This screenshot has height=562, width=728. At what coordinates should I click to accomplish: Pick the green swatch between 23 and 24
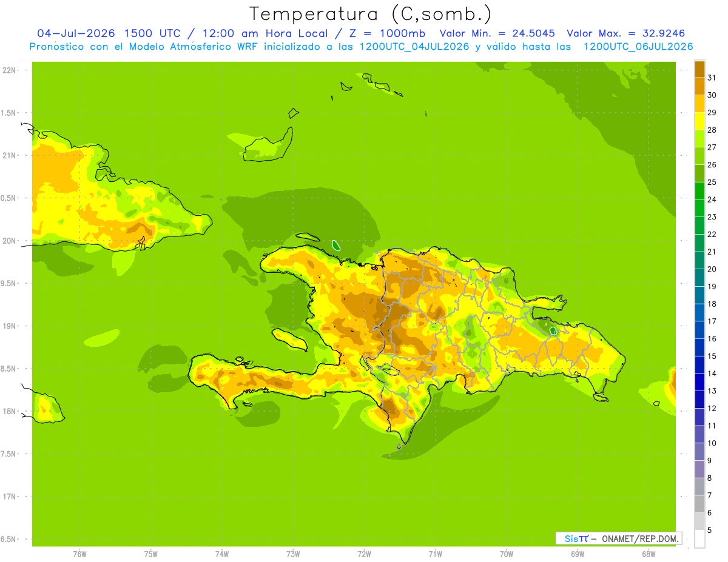(x=699, y=208)
